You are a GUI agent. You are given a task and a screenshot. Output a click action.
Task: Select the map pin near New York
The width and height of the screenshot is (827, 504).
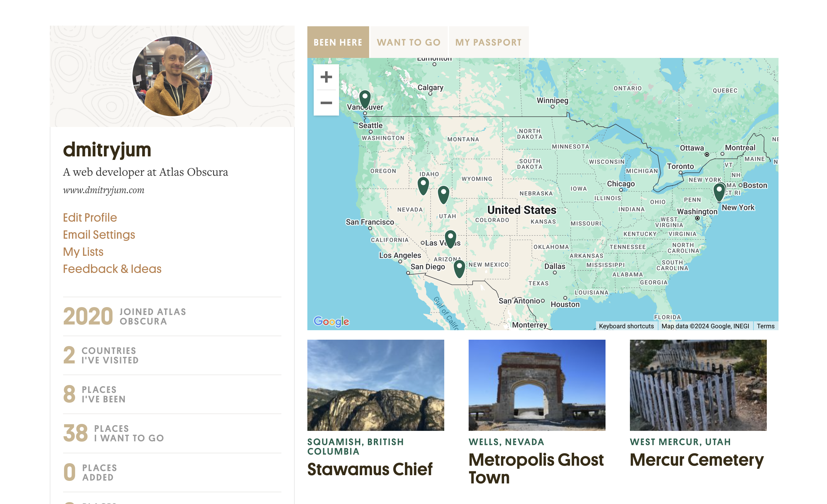719,192
